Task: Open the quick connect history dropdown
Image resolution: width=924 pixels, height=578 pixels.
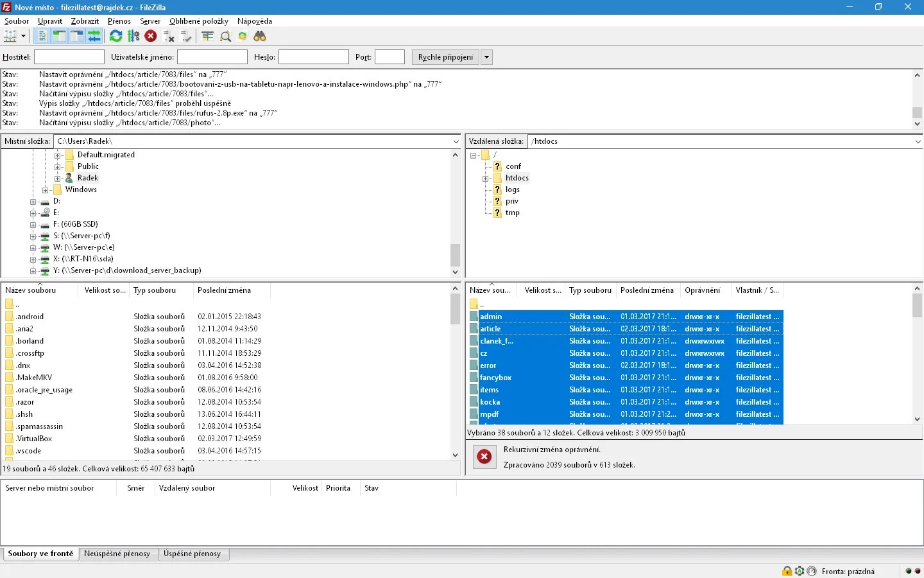Action: [487, 57]
